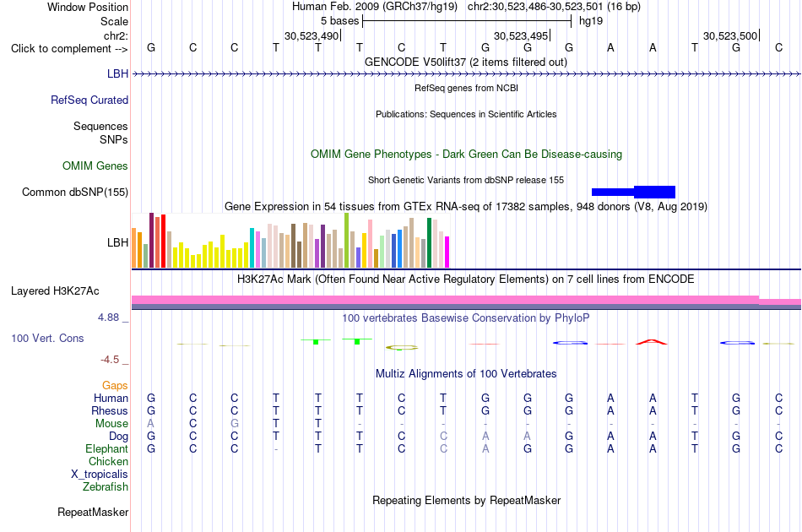Click the Scale label
The image size is (802, 532).
click(x=115, y=21)
